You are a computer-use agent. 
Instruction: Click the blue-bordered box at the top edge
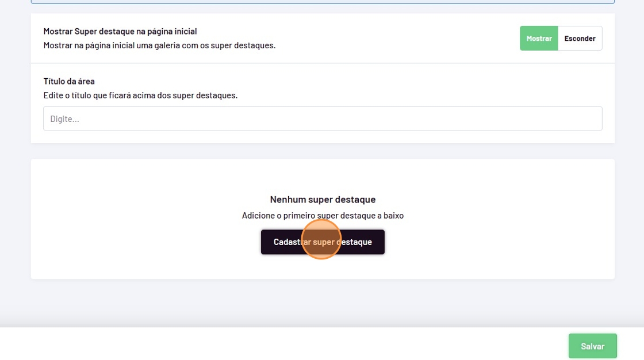coord(322,2)
